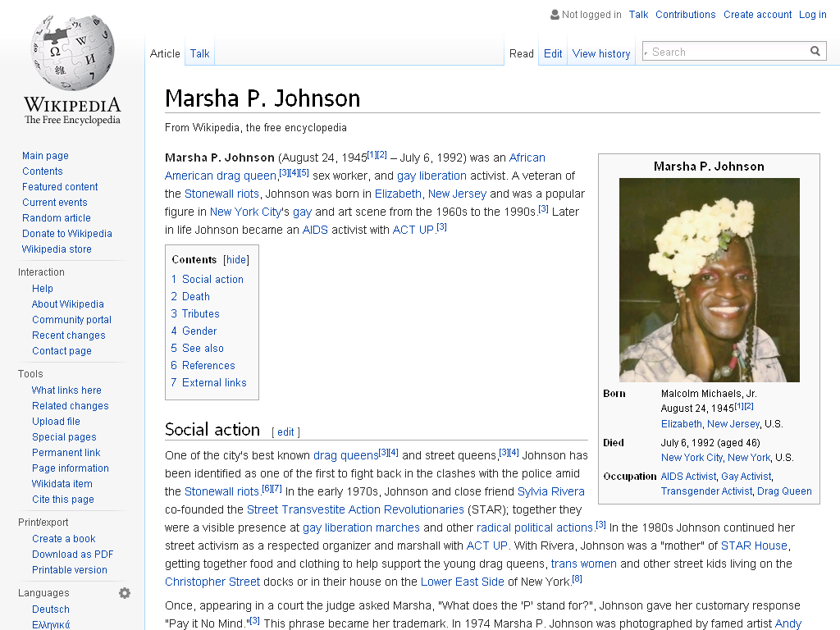This screenshot has height=630, width=840.
Task: Click the Not logged in user icon
Action: (555, 15)
